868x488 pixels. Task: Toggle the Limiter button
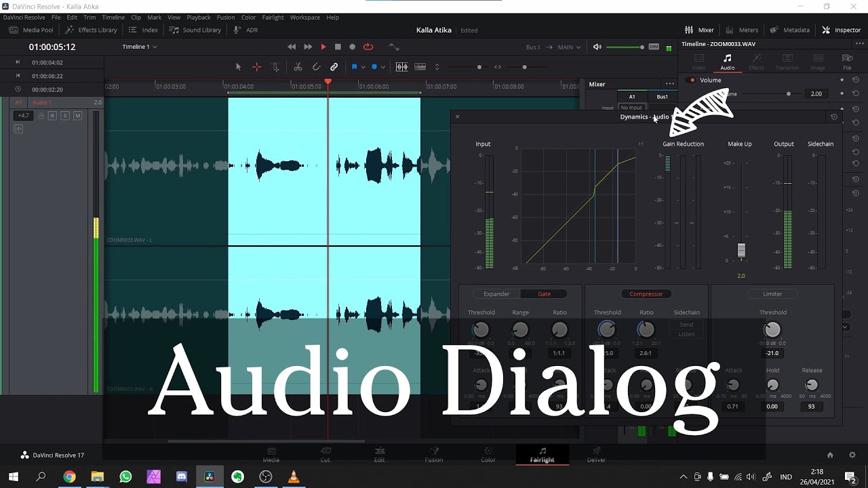(x=772, y=294)
